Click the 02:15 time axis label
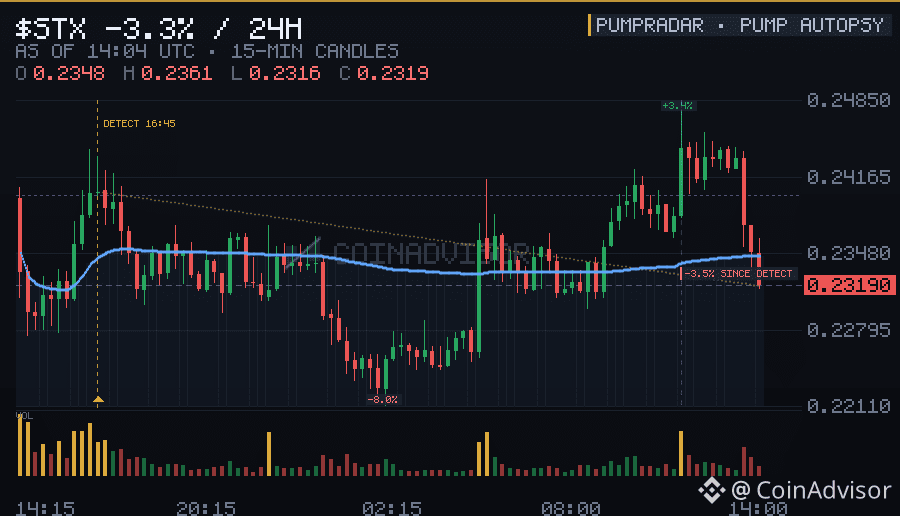Image resolution: width=900 pixels, height=516 pixels. (391, 509)
